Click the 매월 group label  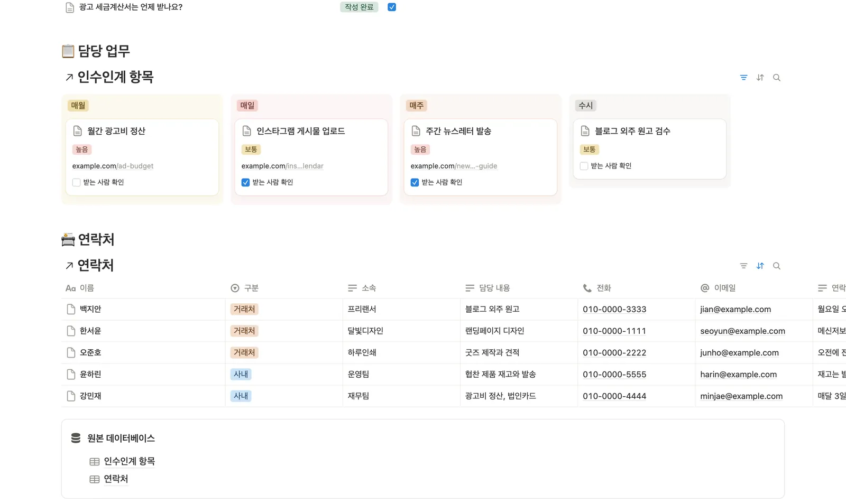(78, 106)
